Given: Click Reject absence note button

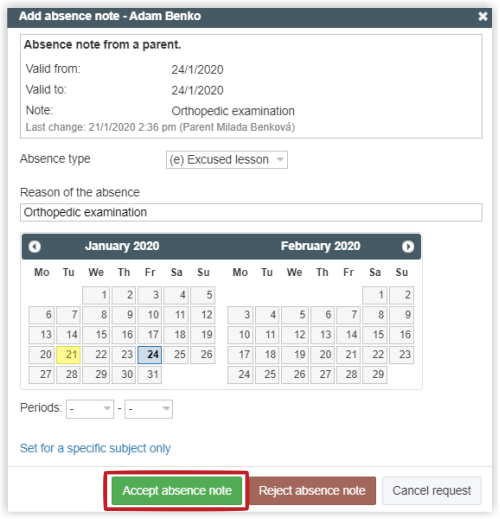Looking at the screenshot, I should [x=312, y=490].
